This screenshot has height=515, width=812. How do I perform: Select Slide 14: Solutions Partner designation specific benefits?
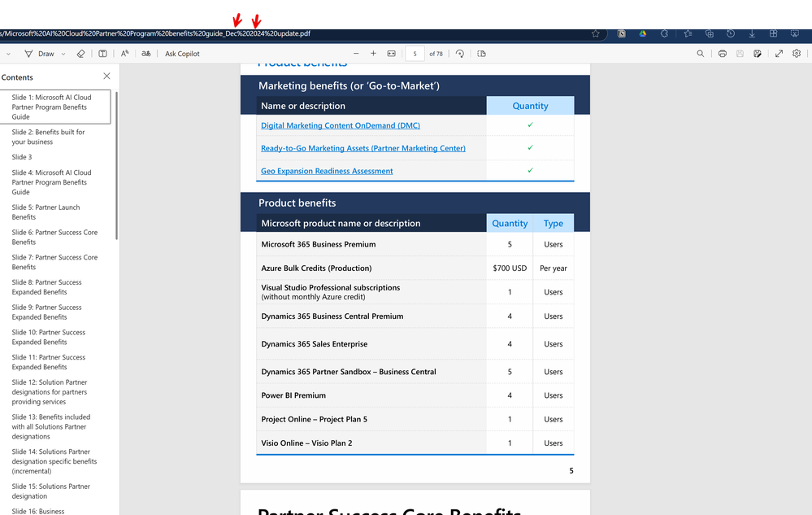(55, 461)
